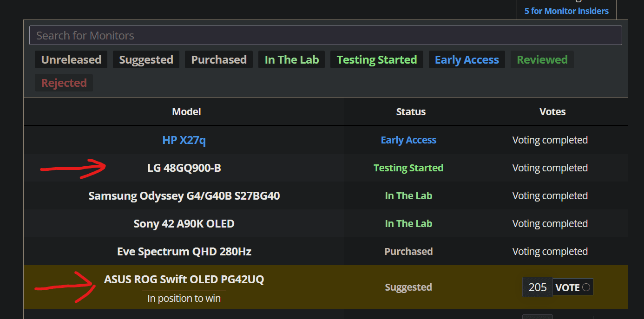The width and height of the screenshot is (644, 319).
Task: Click the Model column header
Action: (186, 111)
